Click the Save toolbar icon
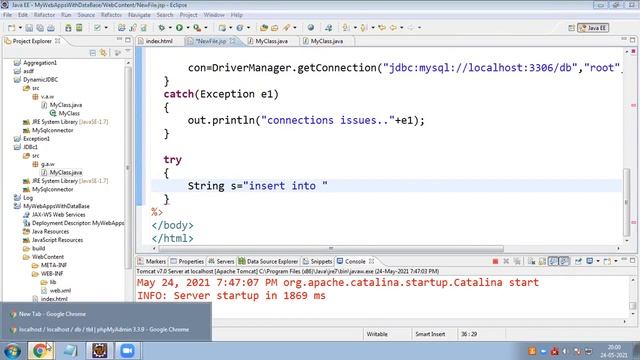The width and height of the screenshot is (640, 360). click(x=29, y=28)
